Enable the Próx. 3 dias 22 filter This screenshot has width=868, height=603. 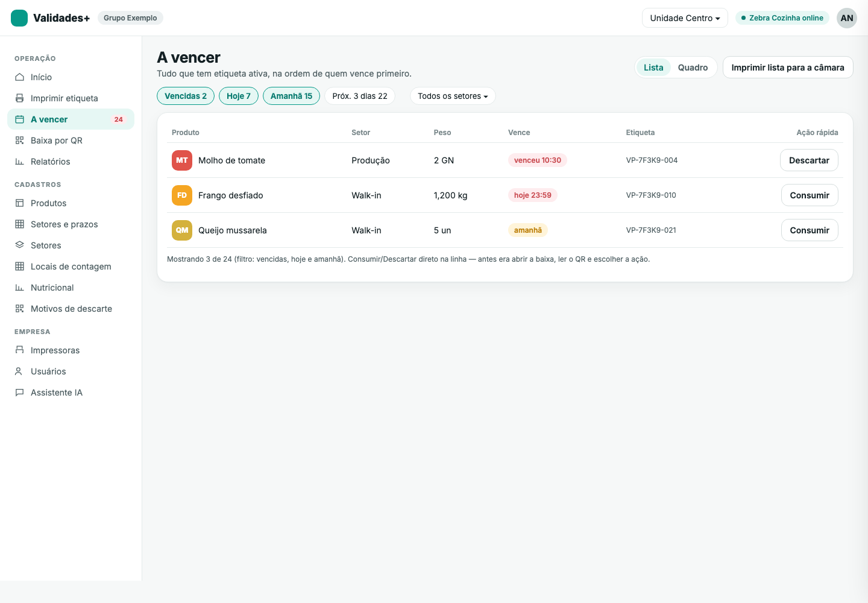360,96
